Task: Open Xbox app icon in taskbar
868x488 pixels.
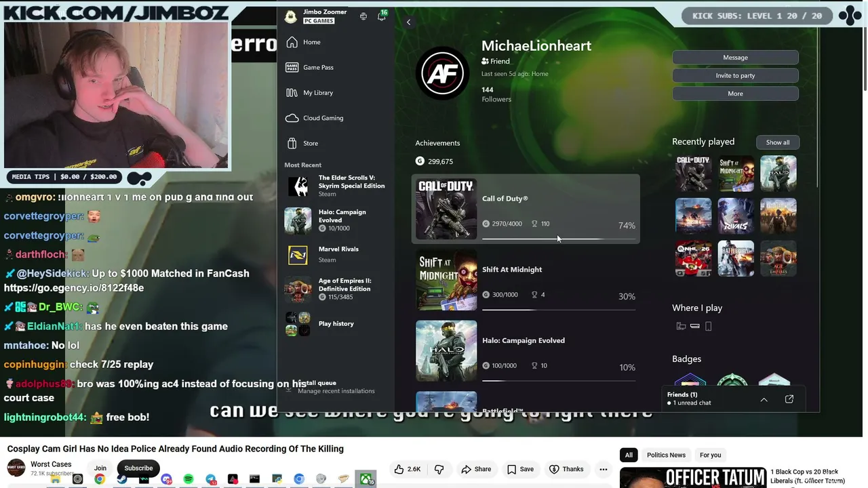Action: point(366,480)
